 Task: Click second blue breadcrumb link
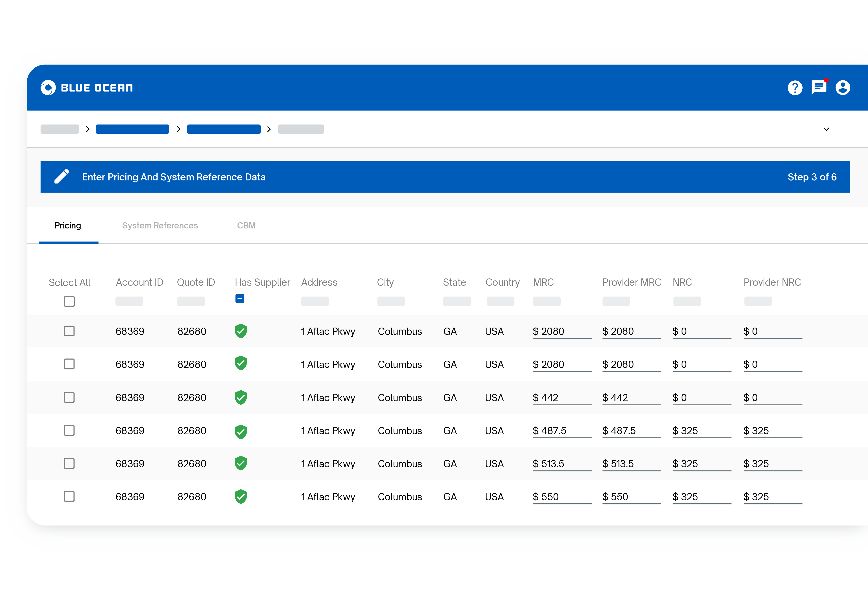pyautogui.click(x=224, y=129)
